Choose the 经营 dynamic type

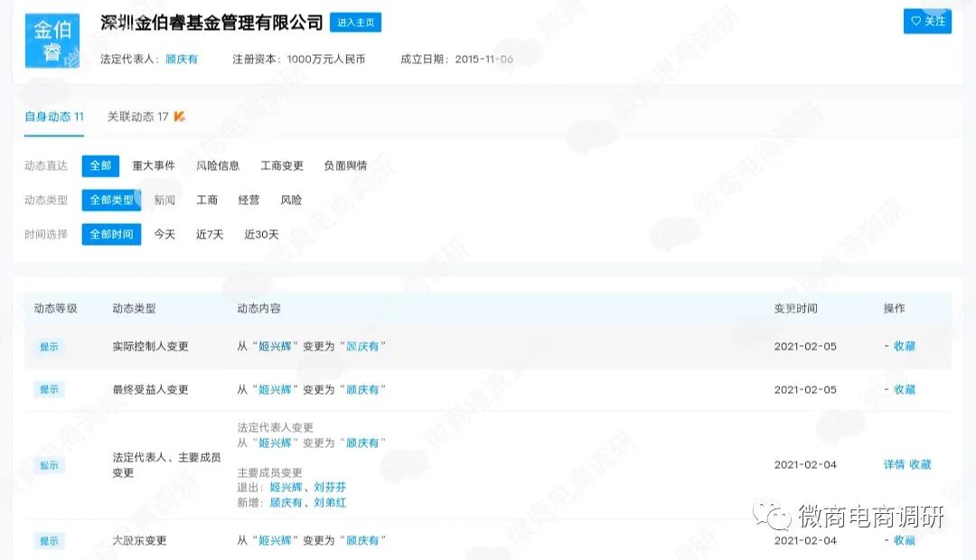[249, 200]
